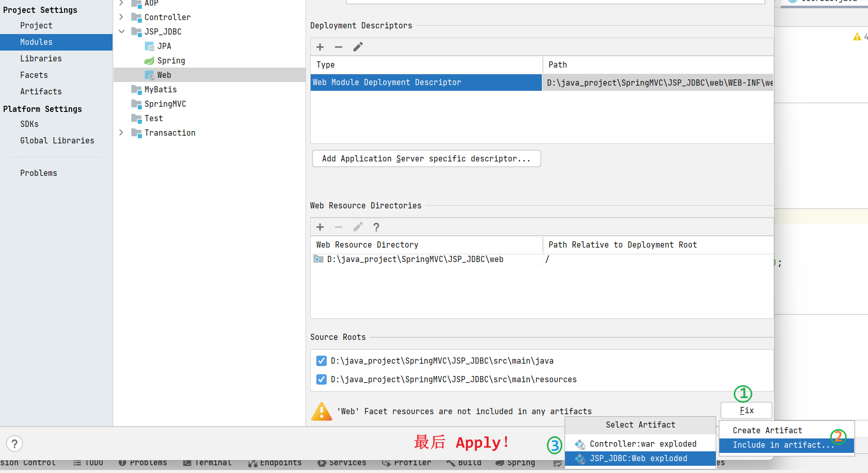Open Global Libraries settings
This screenshot has width=868, height=473.
[57, 141]
